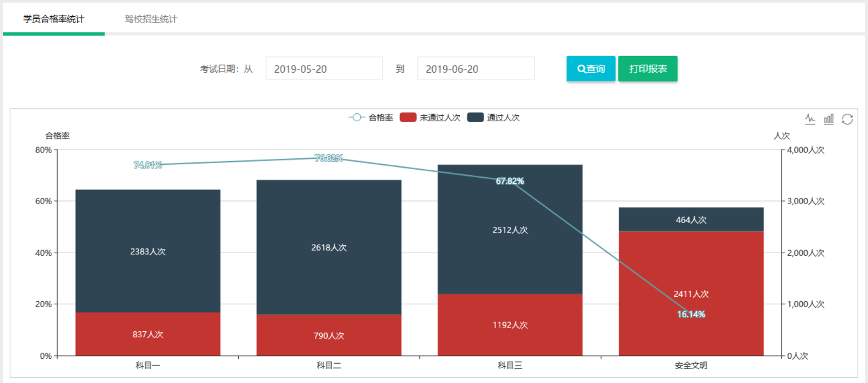
Task: Select the 1192人次 failed bar of 科目三
Action: pyautogui.click(x=510, y=325)
